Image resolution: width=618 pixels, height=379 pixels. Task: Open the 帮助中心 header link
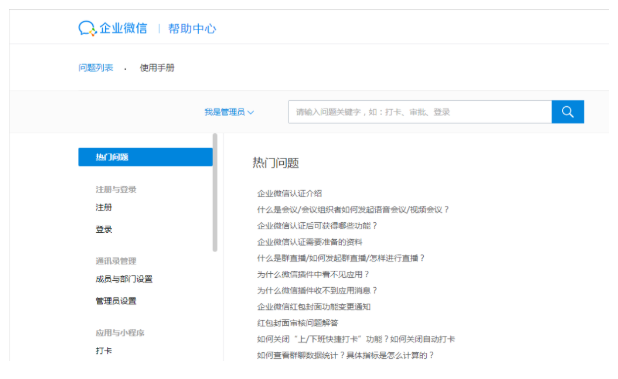(192, 28)
